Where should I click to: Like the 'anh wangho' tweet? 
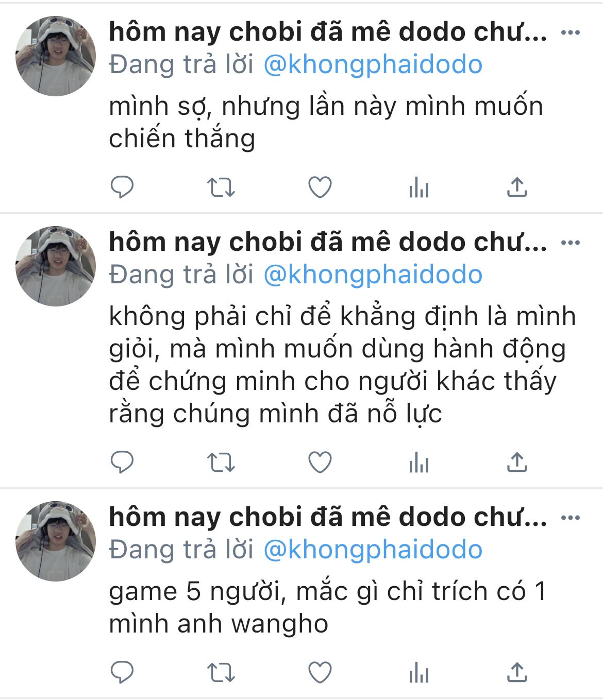pyautogui.click(x=320, y=672)
